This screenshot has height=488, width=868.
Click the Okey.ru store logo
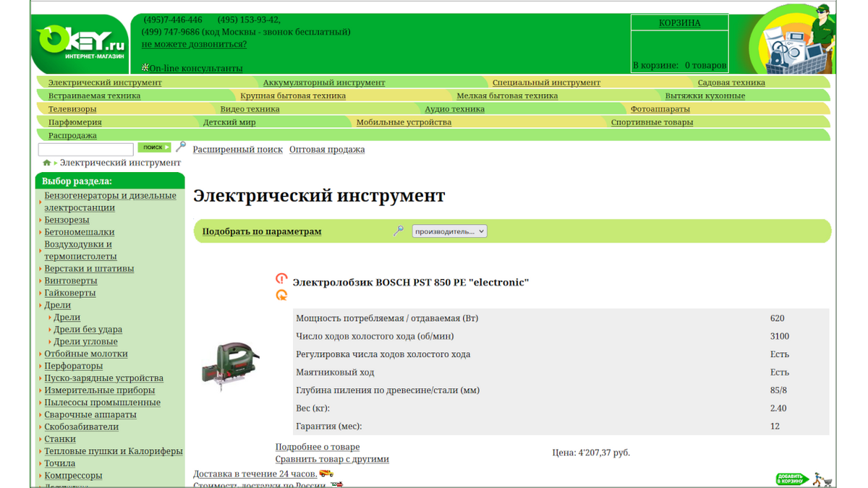(x=81, y=43)
